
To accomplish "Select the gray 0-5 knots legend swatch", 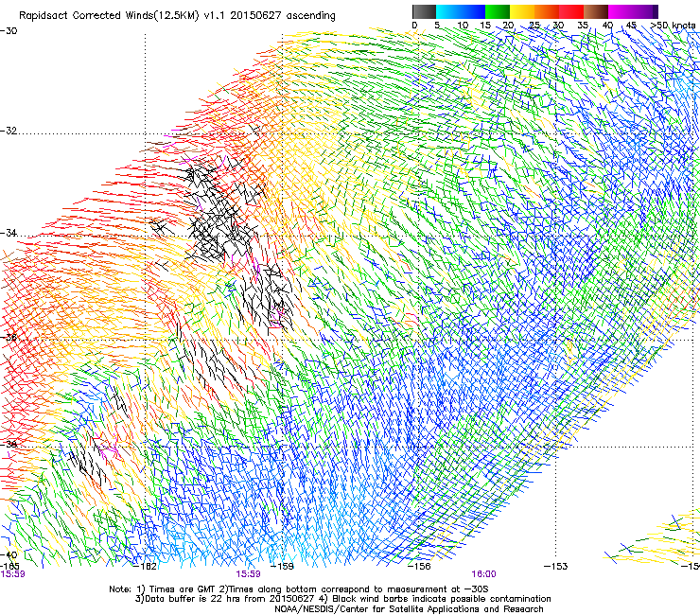I will (x=424, y=11).
